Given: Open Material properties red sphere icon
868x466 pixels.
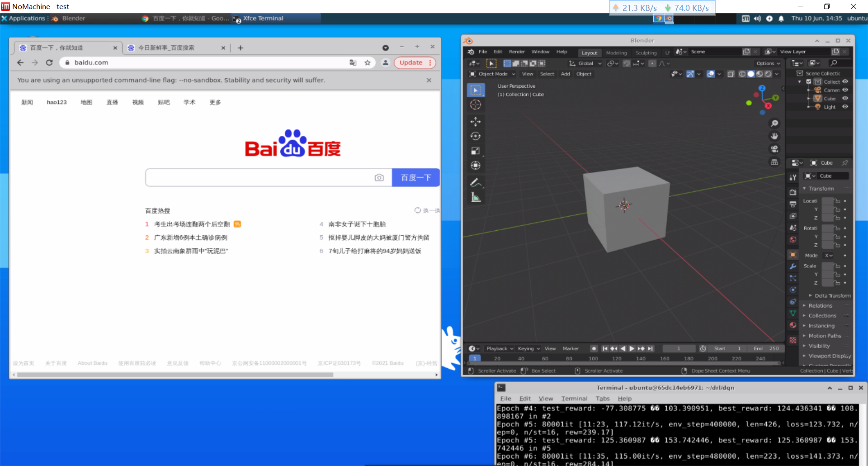Looking at the screenshot, I should pos(793,325).
